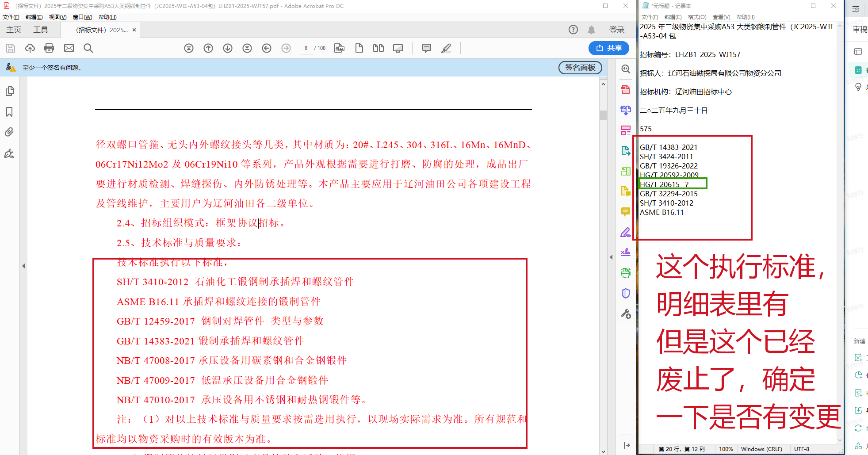Screen dimensions: 868x455
Task: Open Acrobat's 编辑(E) menu
Action: coord(34,17)
